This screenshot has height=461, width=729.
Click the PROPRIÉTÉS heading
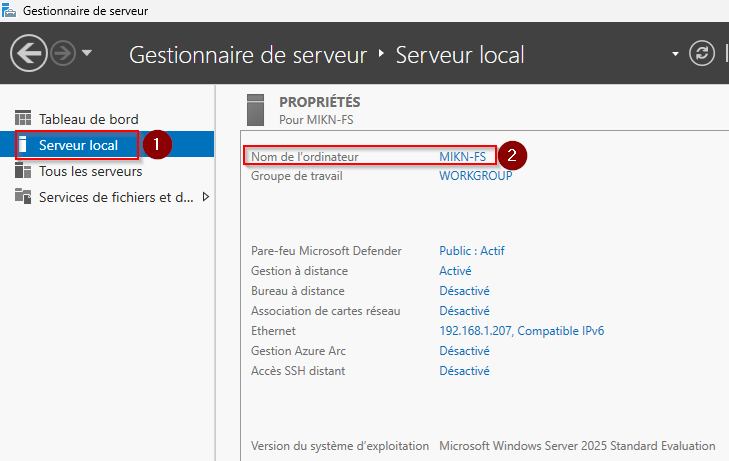pos(319,102)
